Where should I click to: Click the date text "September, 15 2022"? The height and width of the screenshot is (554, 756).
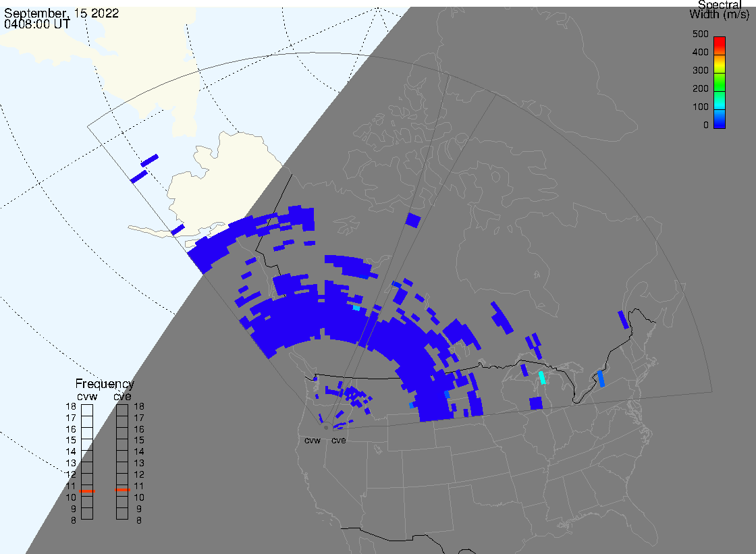pyautogui.click(x=61, y=13)
